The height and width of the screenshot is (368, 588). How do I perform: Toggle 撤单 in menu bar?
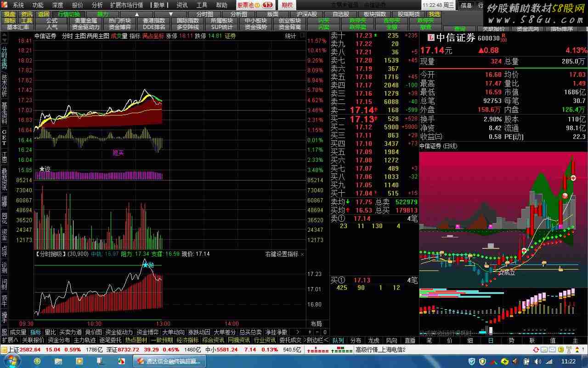[159, 5]
